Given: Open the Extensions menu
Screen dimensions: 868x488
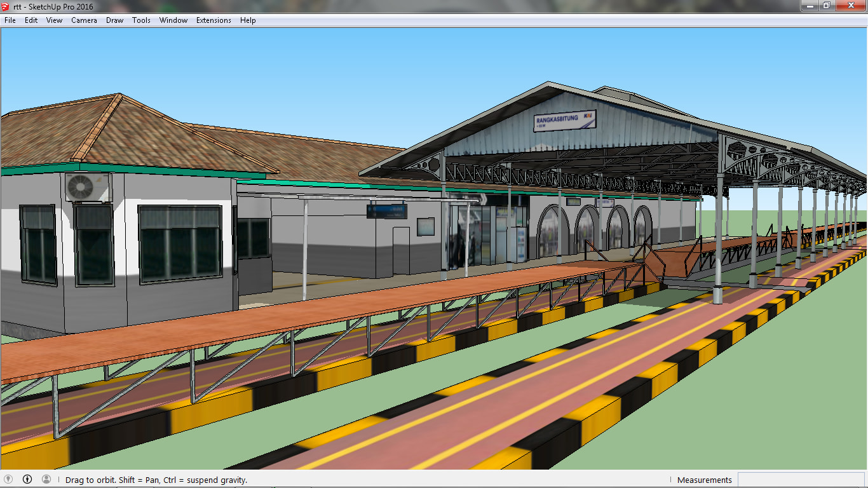Looking at the screenshot, I should click(214, 20).
